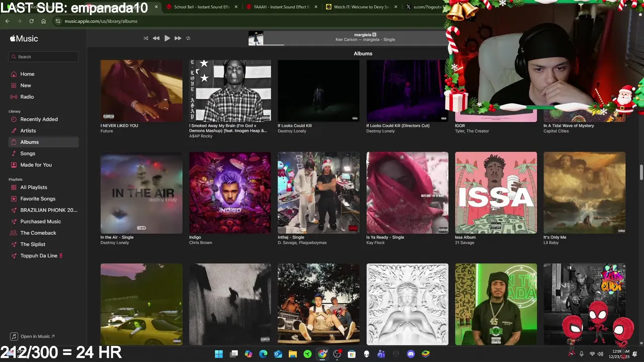The image size is (644, 362).
Task: Click the 21 Savage artist name
Action: click(465, 243)
